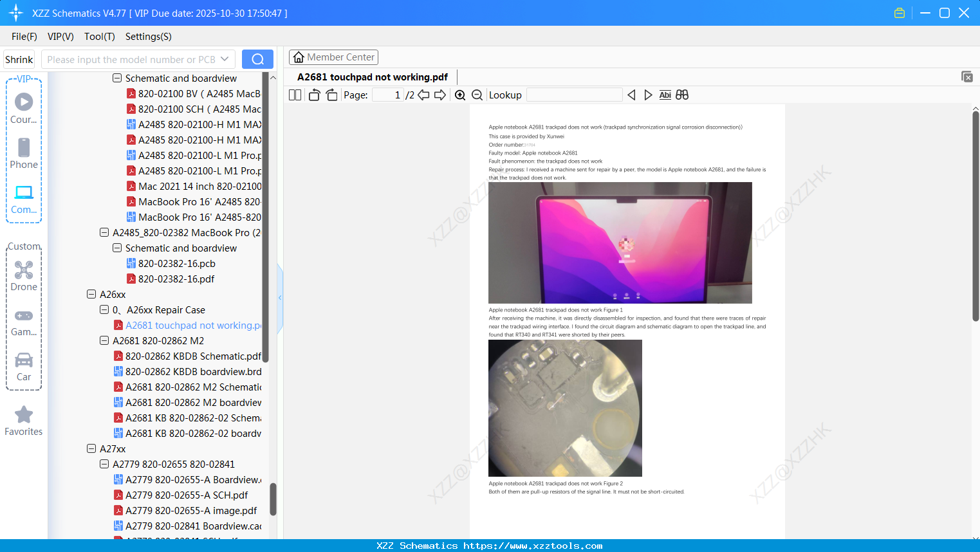Collapse A2779 820-02655 820-02841 node

[x=104, y=464]
